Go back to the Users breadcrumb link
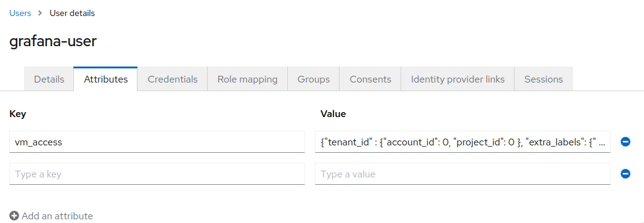644x223 pixels. click(20, 13)
